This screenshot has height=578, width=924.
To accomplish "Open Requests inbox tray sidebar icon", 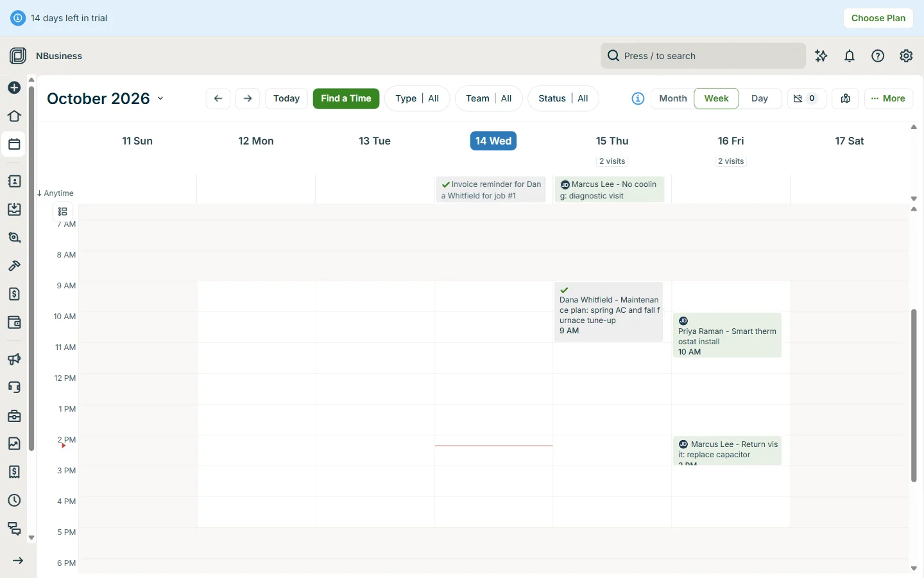I will (14, 209).
